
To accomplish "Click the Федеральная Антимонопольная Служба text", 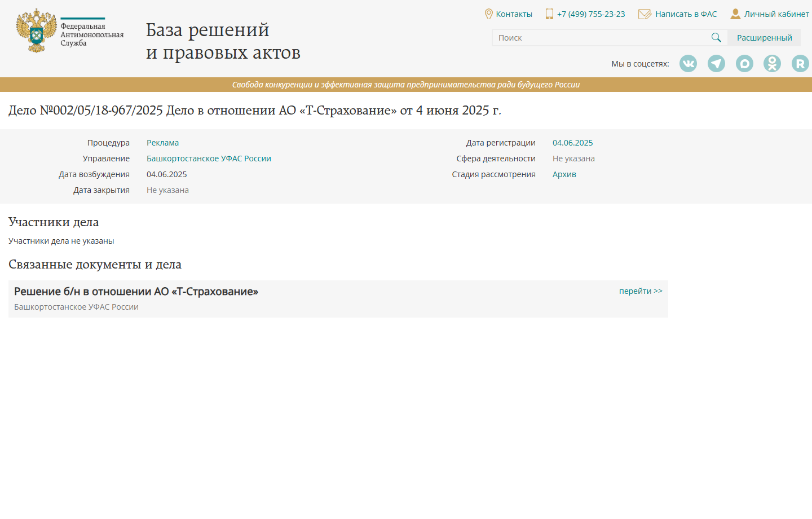I will point(92,34).
